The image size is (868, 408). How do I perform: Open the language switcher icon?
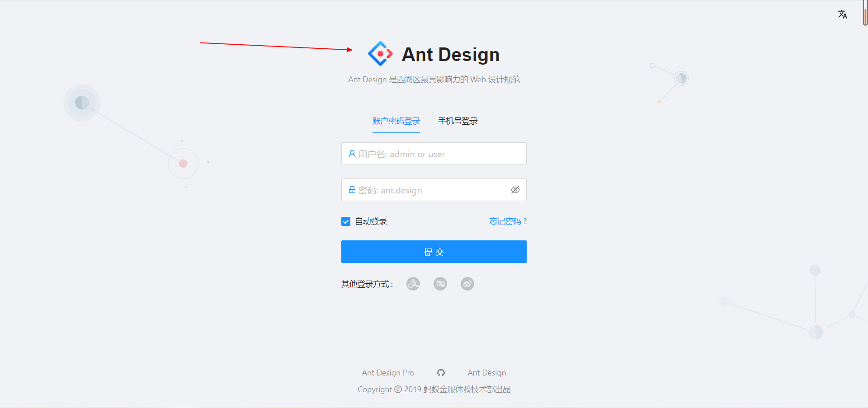pos(843,14)
